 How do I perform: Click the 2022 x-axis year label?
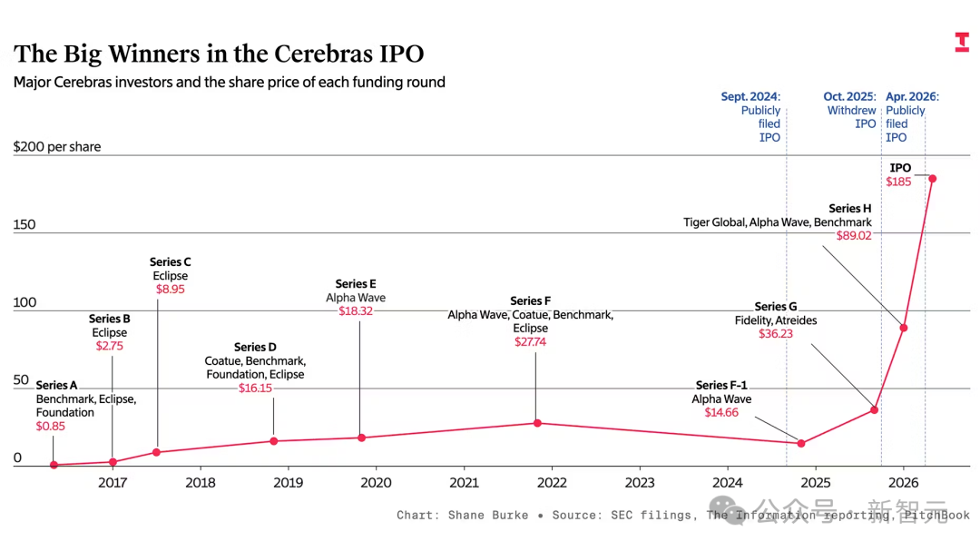[552, 483]
